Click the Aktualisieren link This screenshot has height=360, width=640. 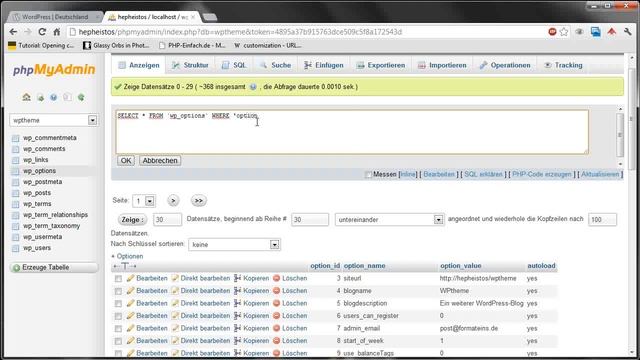click(x=600, y=175)
